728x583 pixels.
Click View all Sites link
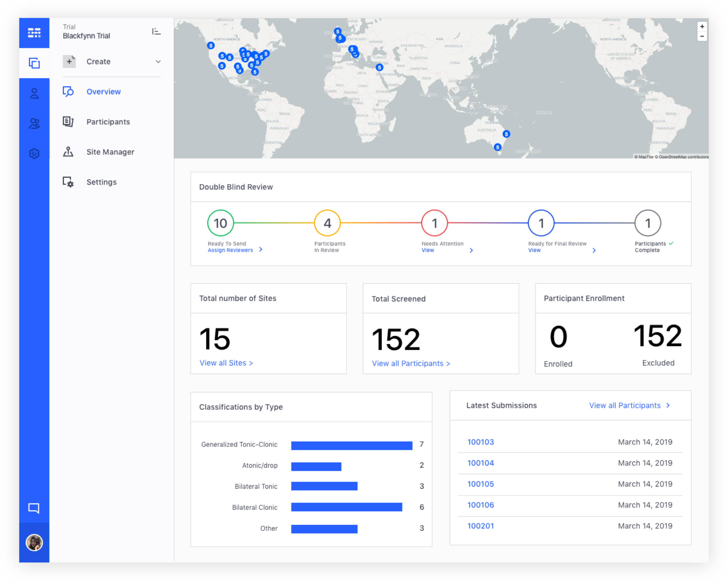226,363
